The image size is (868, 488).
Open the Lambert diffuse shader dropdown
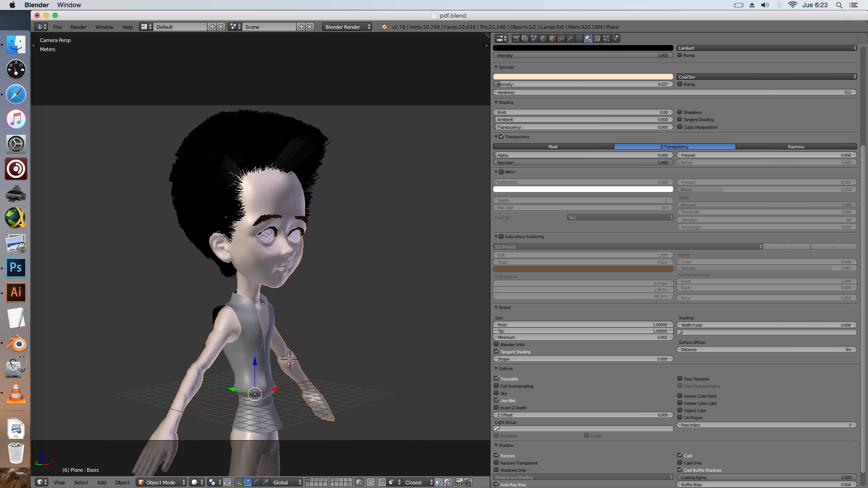coord(766,48)
